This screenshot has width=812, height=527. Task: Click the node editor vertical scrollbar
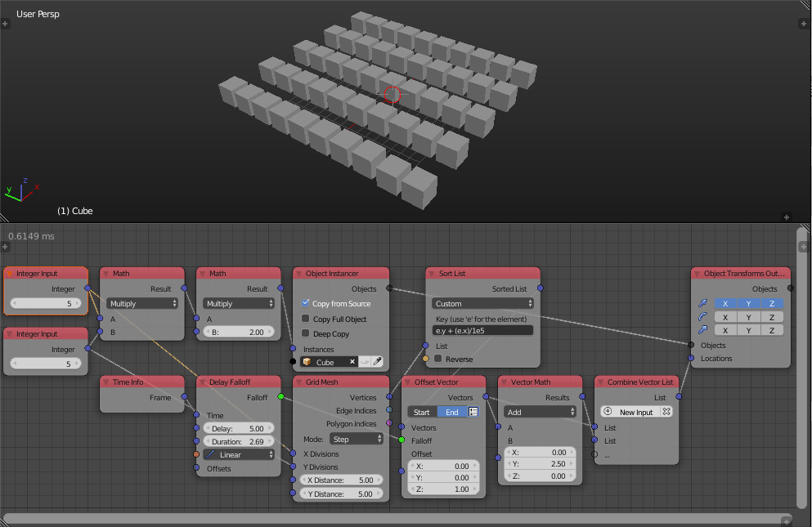(x=803, y=368)
